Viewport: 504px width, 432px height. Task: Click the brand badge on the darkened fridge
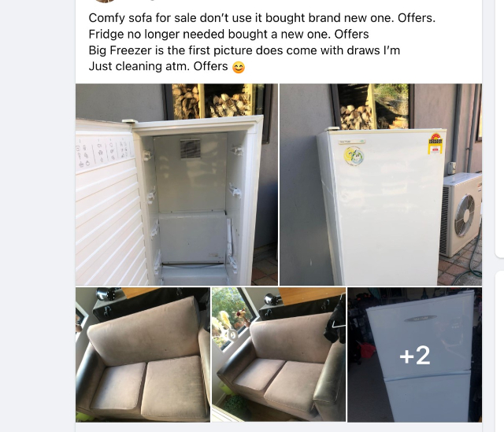[421, 318]
